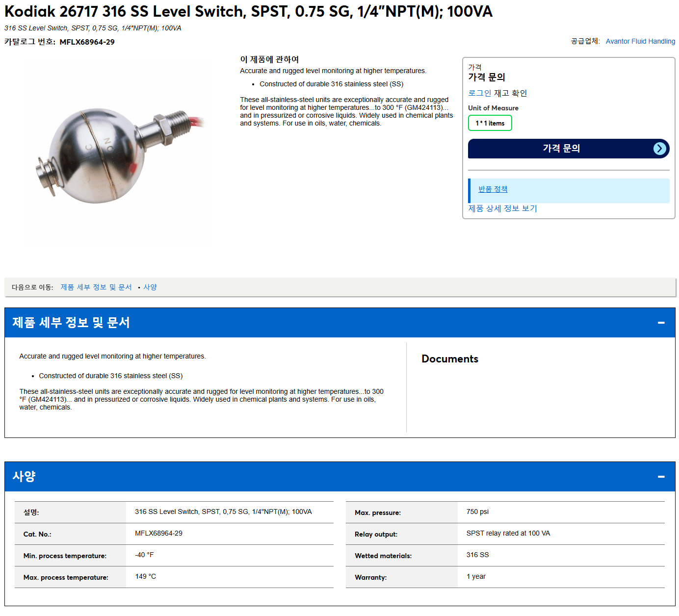Click the 'Wetted materials:' label

(383, 556)
